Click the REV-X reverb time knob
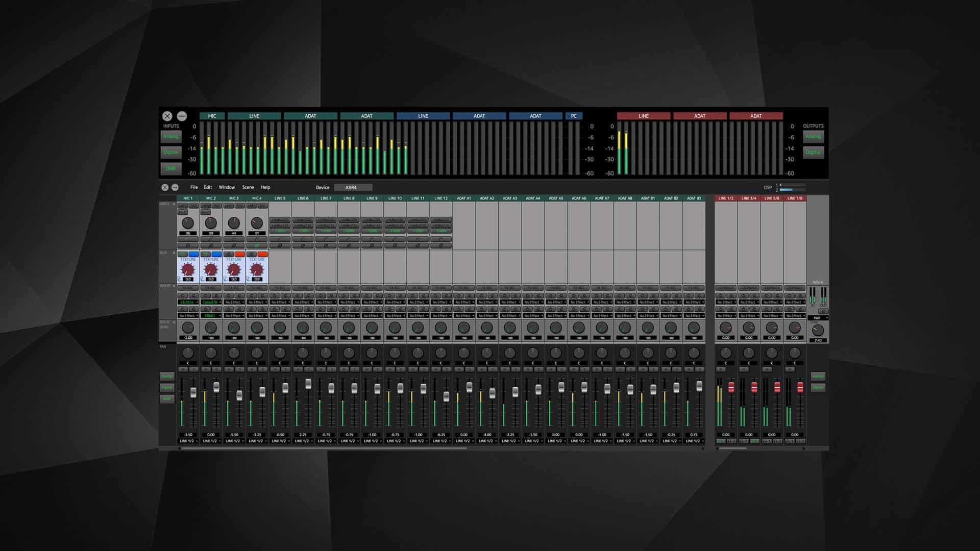The height and width of the screenshot is (551, 980). coord(818,330)
